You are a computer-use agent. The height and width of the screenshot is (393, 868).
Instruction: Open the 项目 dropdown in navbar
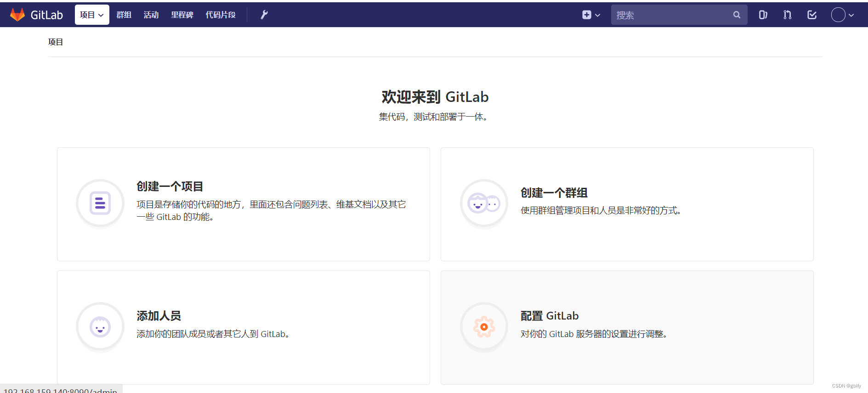pos(92,15)
